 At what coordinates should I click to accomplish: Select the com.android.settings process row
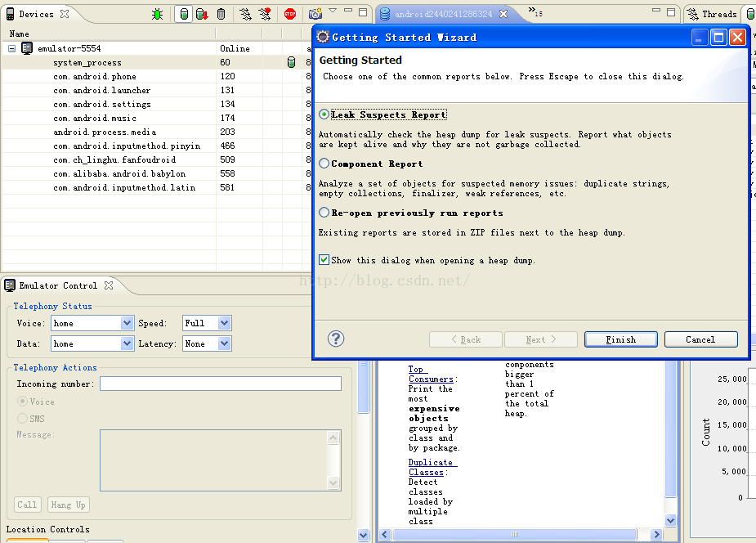102,104
